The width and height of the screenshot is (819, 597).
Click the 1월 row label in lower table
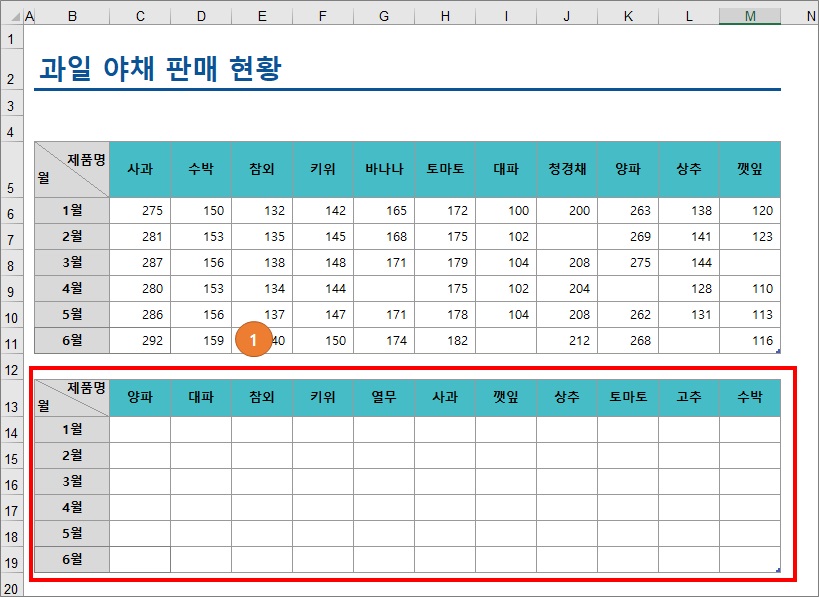[72, 429]
